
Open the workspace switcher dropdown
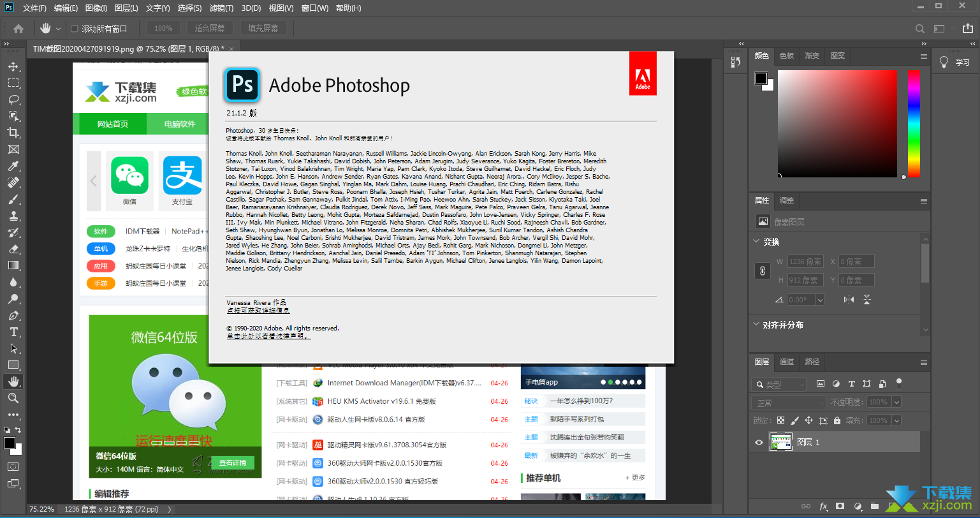[x=939, y=28]
